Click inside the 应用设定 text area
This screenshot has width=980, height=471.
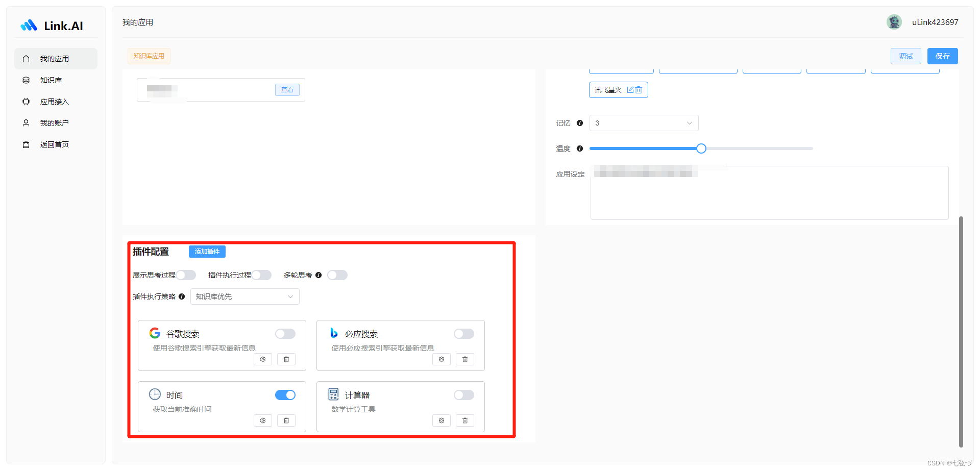pyautogui.click(x=769, y=193)
